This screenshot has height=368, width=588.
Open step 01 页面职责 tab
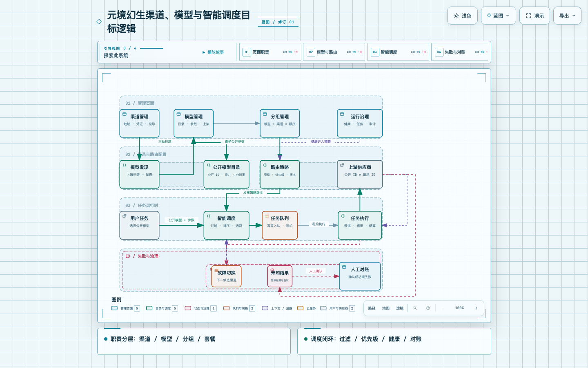[x=270, y=52]
